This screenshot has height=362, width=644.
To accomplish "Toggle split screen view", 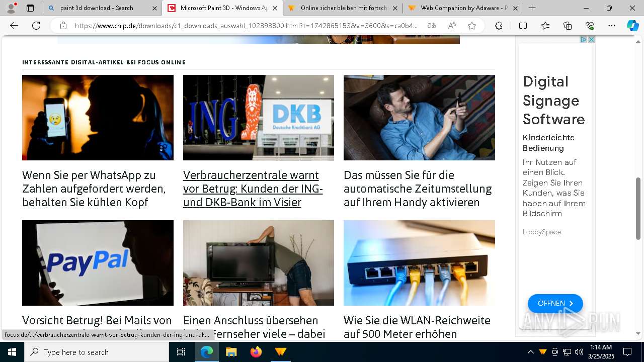I will pyautogui.click(x=523, y=26).
